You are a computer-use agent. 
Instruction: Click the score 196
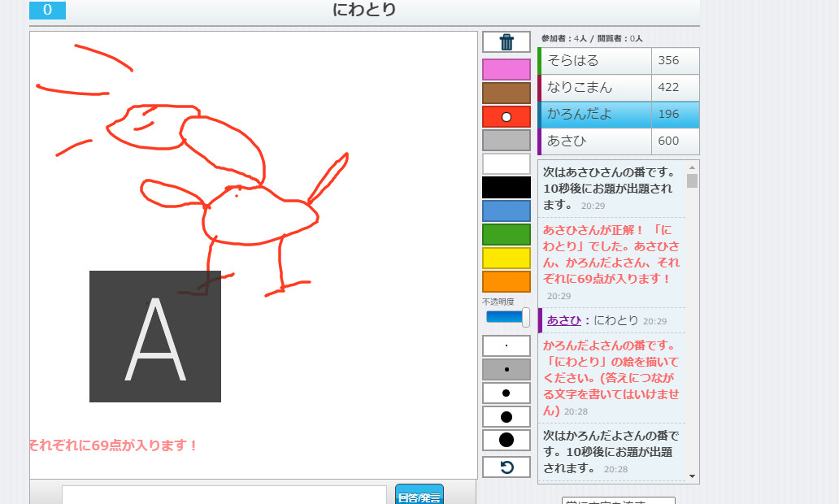(668, 114)
